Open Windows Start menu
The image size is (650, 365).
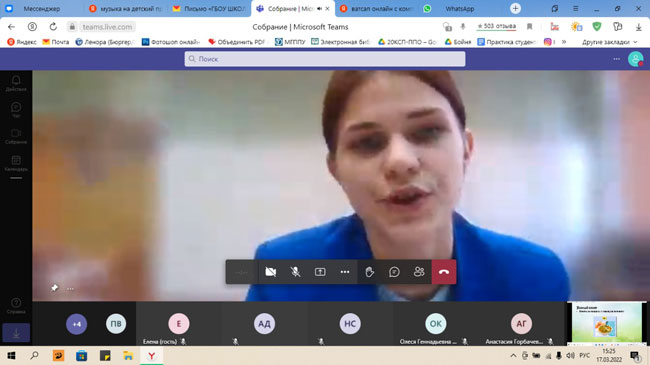point(11,355)
